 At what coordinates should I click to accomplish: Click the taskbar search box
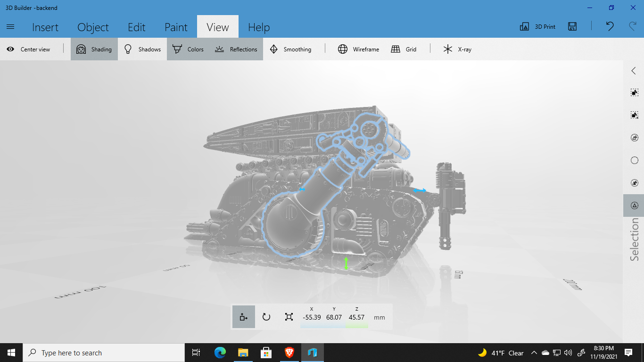click(104, 353)
